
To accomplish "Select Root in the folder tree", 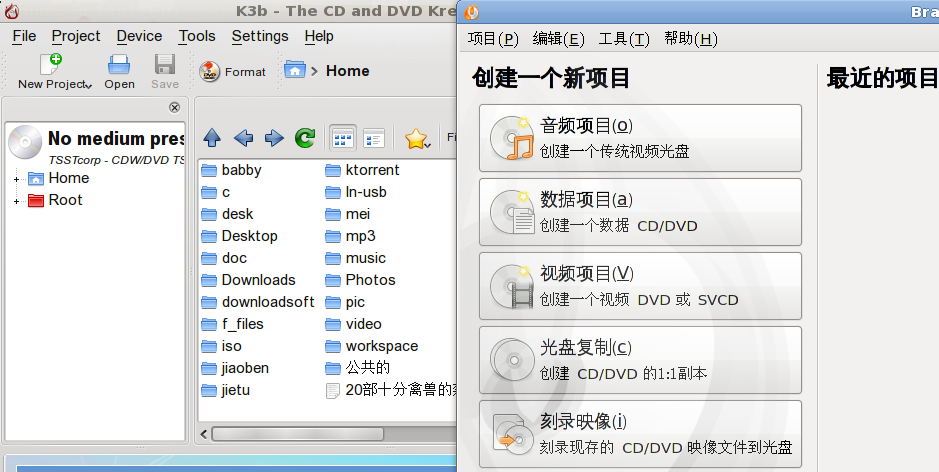I will [x=55, y=200].
